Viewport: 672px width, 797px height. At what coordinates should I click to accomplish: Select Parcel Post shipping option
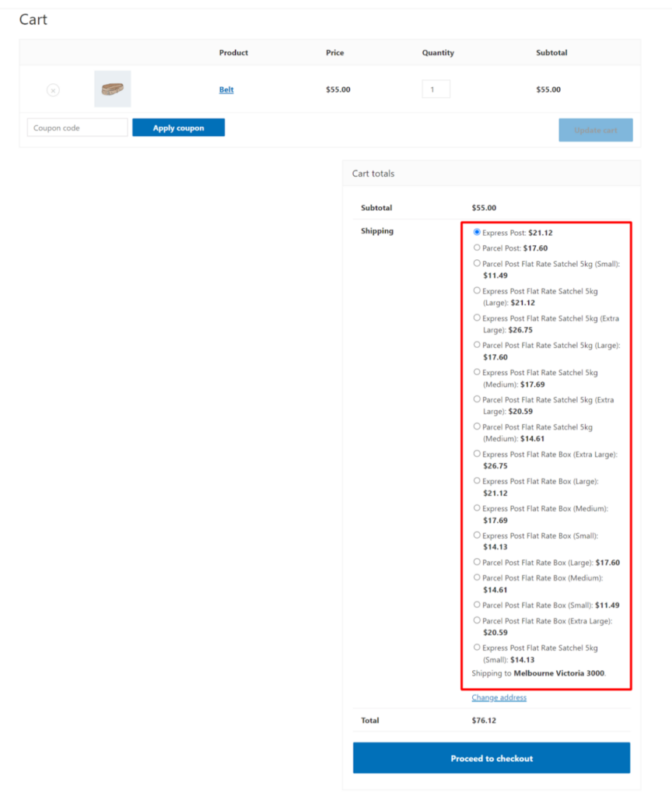tap(476, 248)
